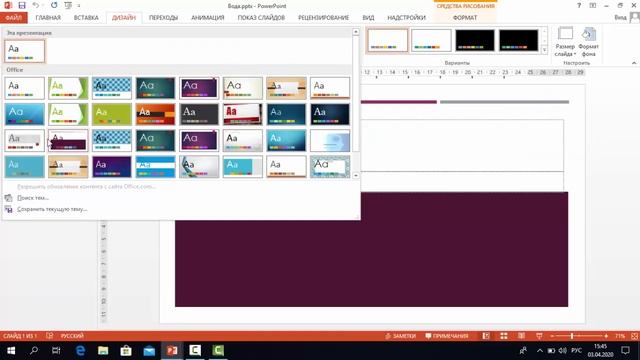Click Сохранить текущую тему... link
The width and height of the screenshot is (640, 360).
click(52, 209)
